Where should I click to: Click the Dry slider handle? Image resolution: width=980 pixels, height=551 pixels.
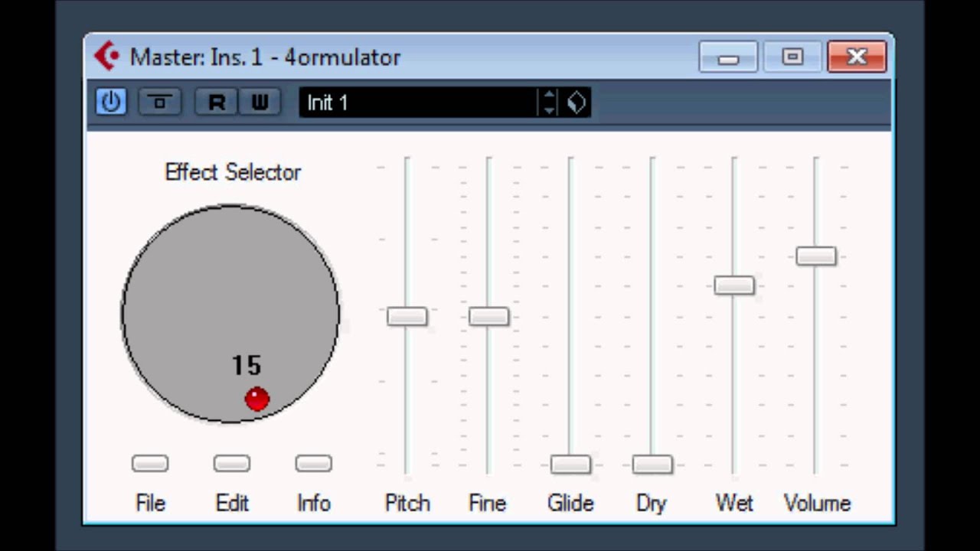(x=652, y=464)
